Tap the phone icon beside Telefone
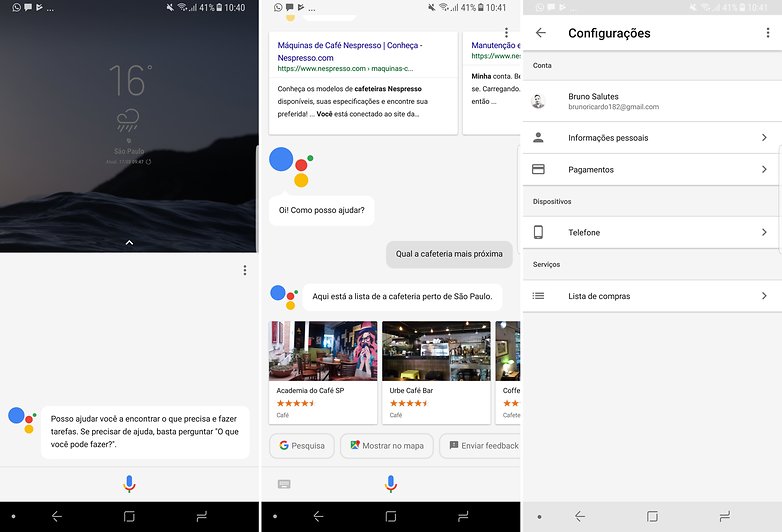The image size is (782, 532). tap(538, 232)
